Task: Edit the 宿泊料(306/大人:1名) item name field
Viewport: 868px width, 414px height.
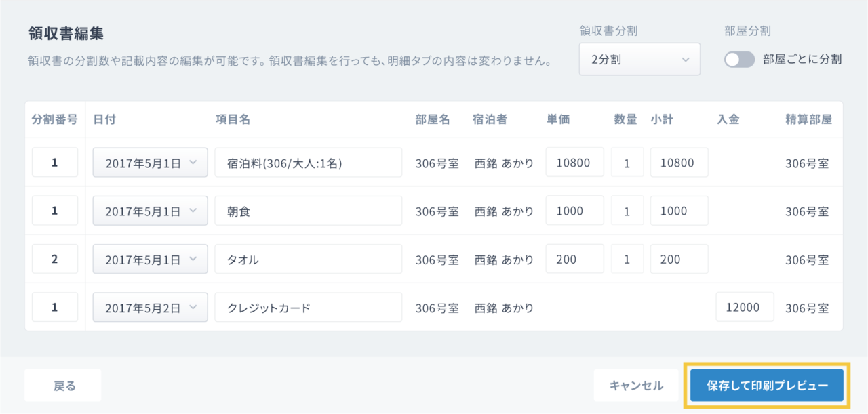Action: click(x=308, y=163)
